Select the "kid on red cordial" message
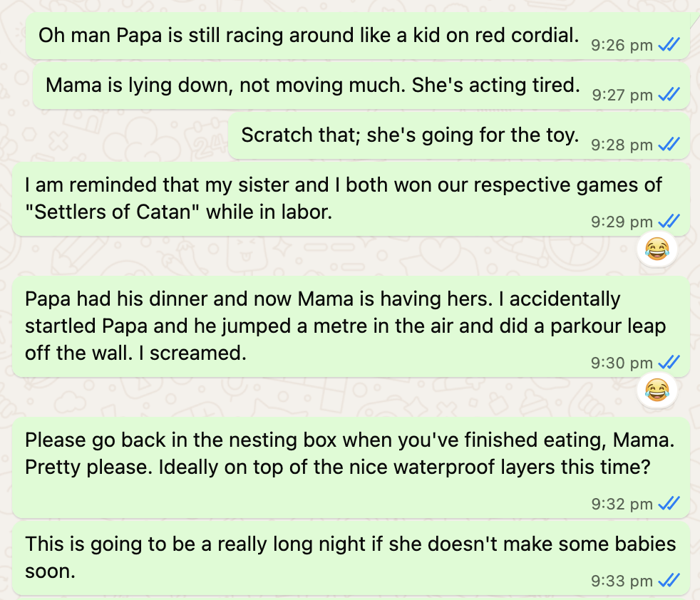Image resolution: width=700 pixels, height=600 pixels. coord(308,35)
